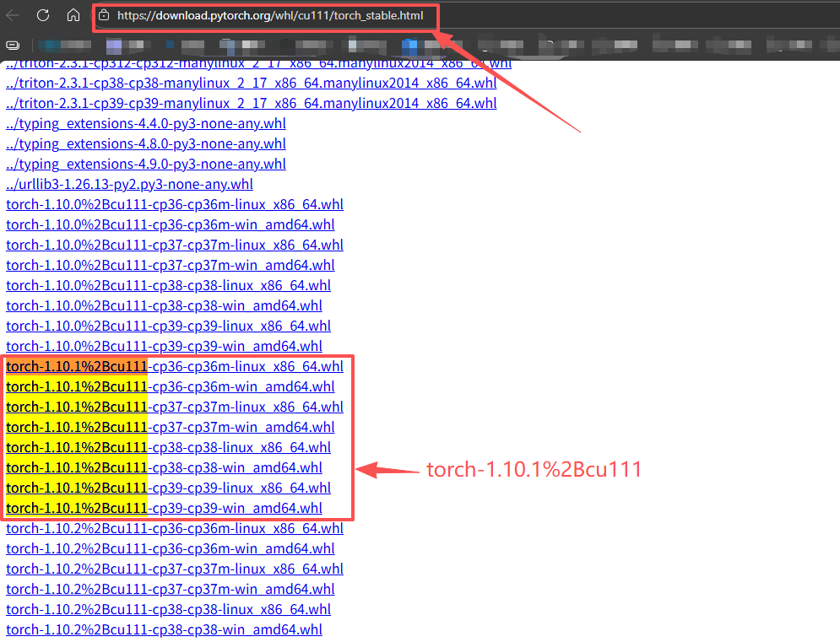Download torch-1.10.1 cu111 cp39 win_amd64 wheel
Image resolution: width=840 pixels, height=642 pixels.
coord(164,508)
